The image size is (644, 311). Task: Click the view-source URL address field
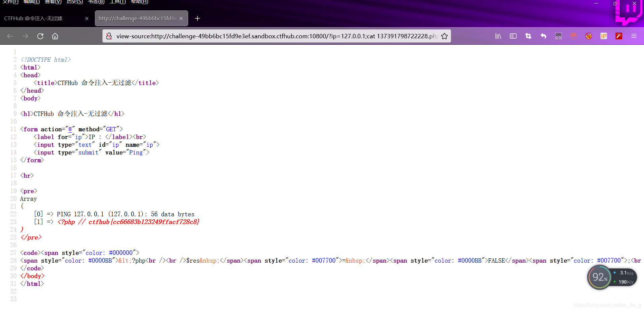click(x=277, y=36)
